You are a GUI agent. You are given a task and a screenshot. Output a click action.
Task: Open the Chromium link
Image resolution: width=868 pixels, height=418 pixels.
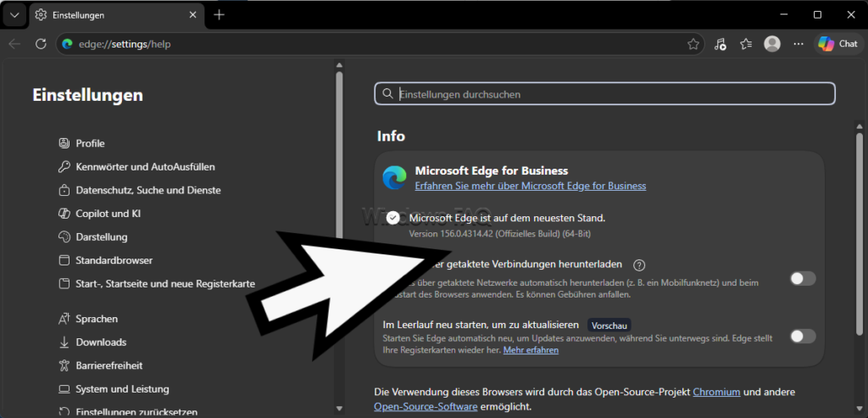[x=716, y=392]
